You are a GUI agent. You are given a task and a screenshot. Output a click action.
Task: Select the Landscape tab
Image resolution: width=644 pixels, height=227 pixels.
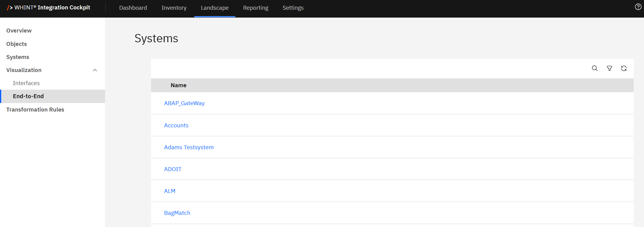[215, 8]
